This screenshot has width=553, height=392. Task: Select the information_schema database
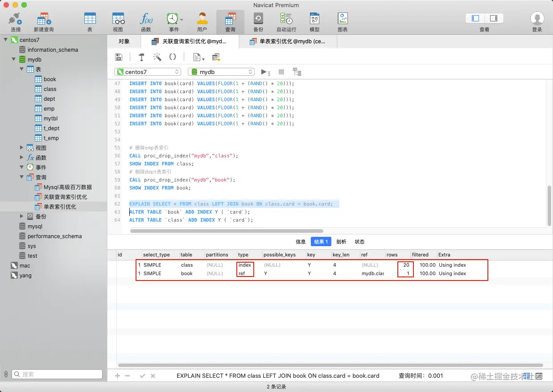click(54, 50)
